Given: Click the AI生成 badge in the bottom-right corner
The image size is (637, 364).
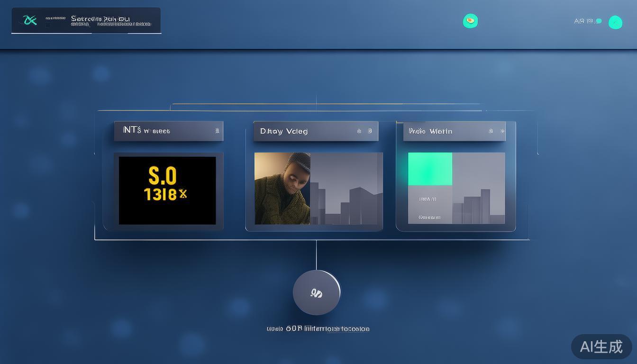Looking at the screenshot, I should [601, 346].
